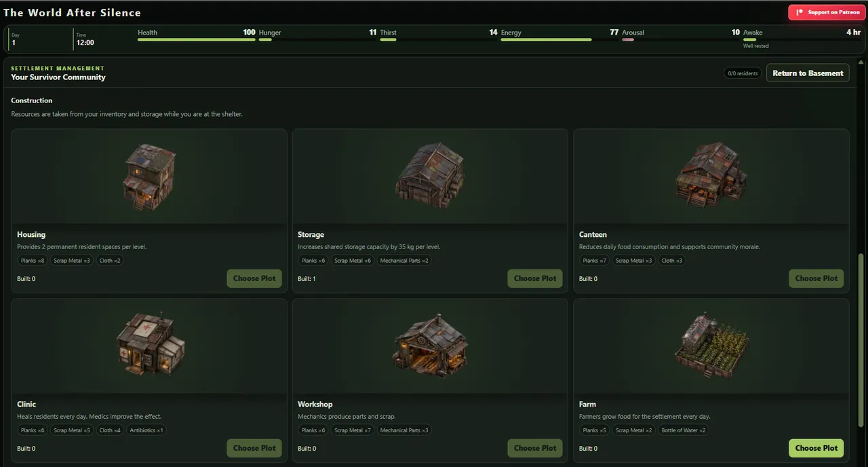
Task: Choose a plot for the Canteen
Action: coord(816,278)
